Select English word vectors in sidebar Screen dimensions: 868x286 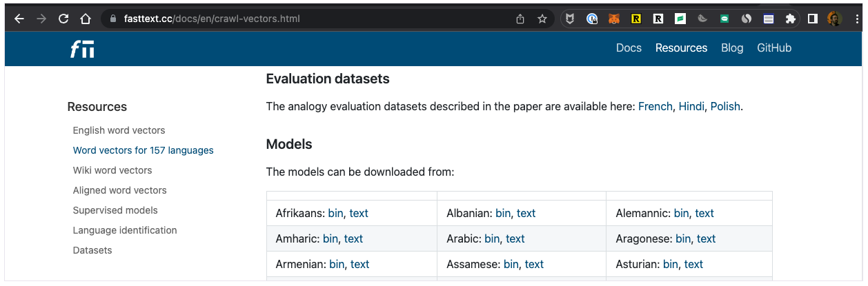pos(119,130)
